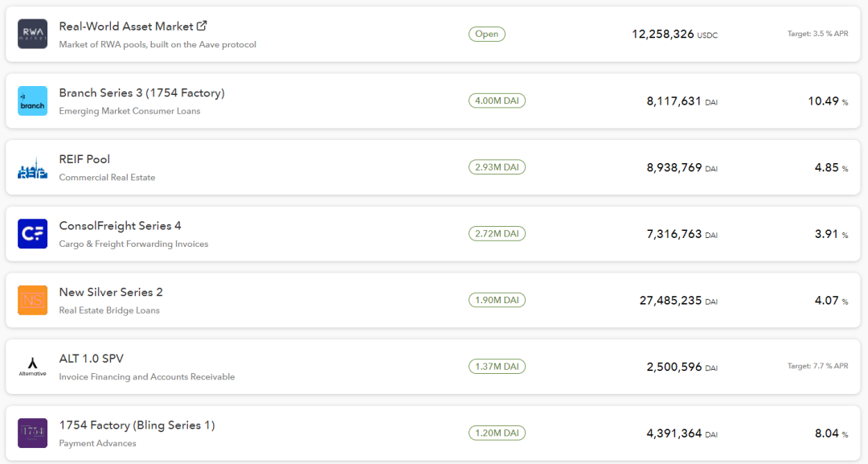Click the 1.90M DAI badge for New Silver
Image resolution: width=868 pixels, height=464 pixels.
[497, 300]
